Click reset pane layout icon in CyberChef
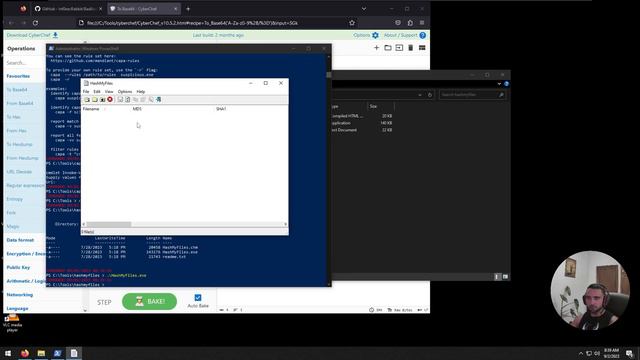Screen dimensions: 640x360 pyautogui.click(x=422, y=48)
